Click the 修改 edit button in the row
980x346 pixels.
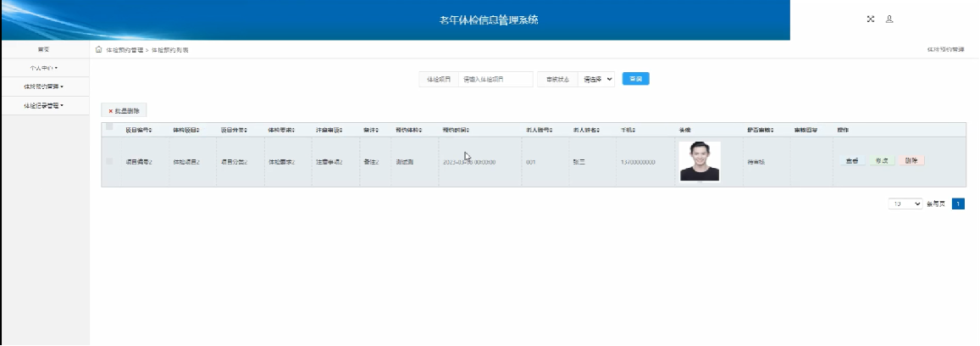[882, 161]
